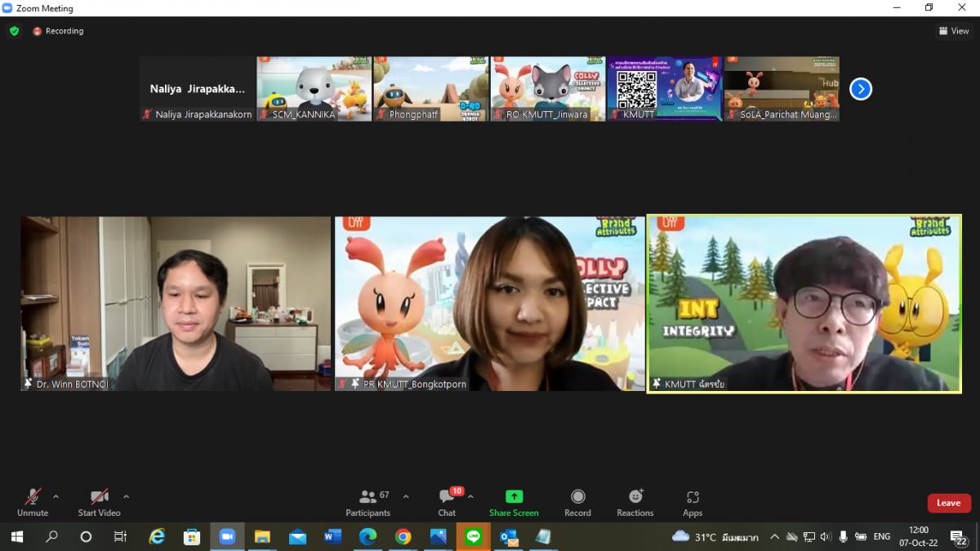Click the microphone in-use tray icon
The height and width of the screenshot is (551, 980).
(x=843, y=536)
